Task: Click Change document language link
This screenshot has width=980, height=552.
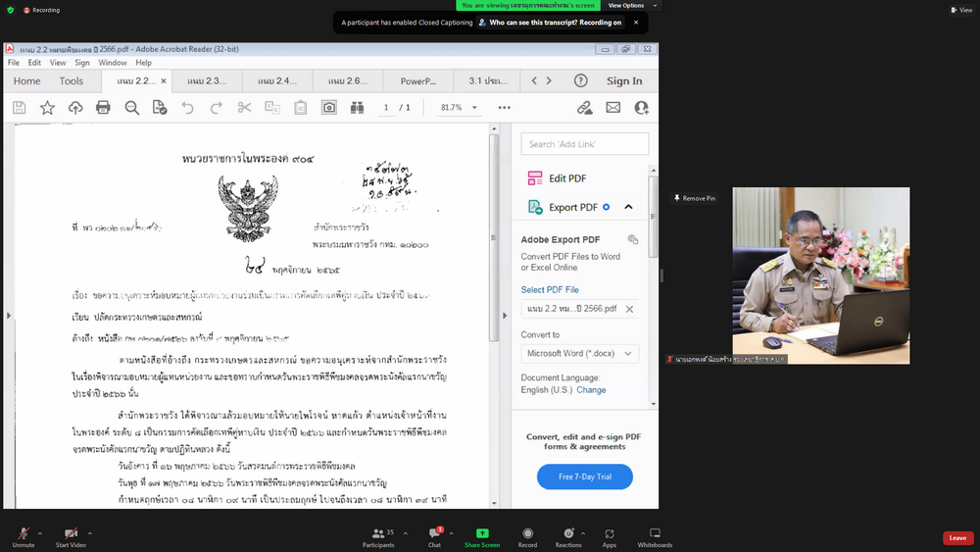Action: click(x=591, y=389)
